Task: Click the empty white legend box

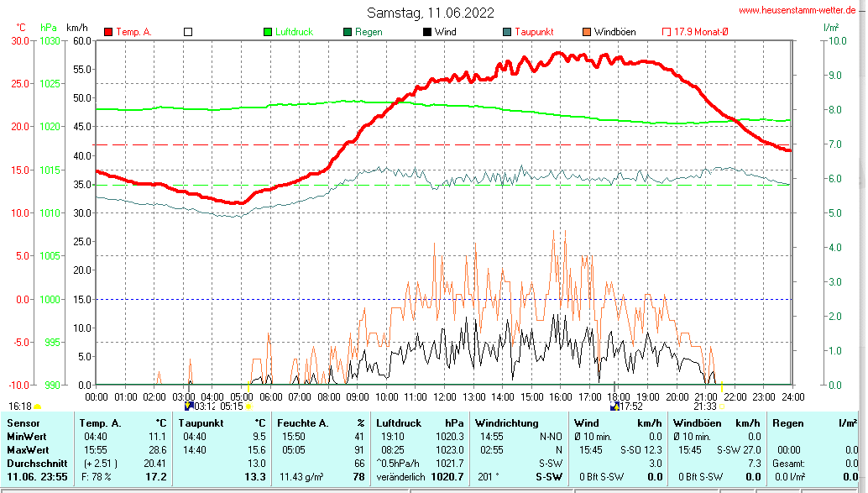Action: tap(188, 32)
